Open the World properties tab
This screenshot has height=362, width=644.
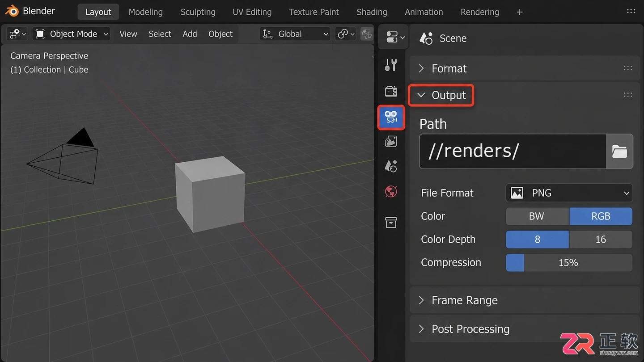pyautogui.click(x=391, y=192)
